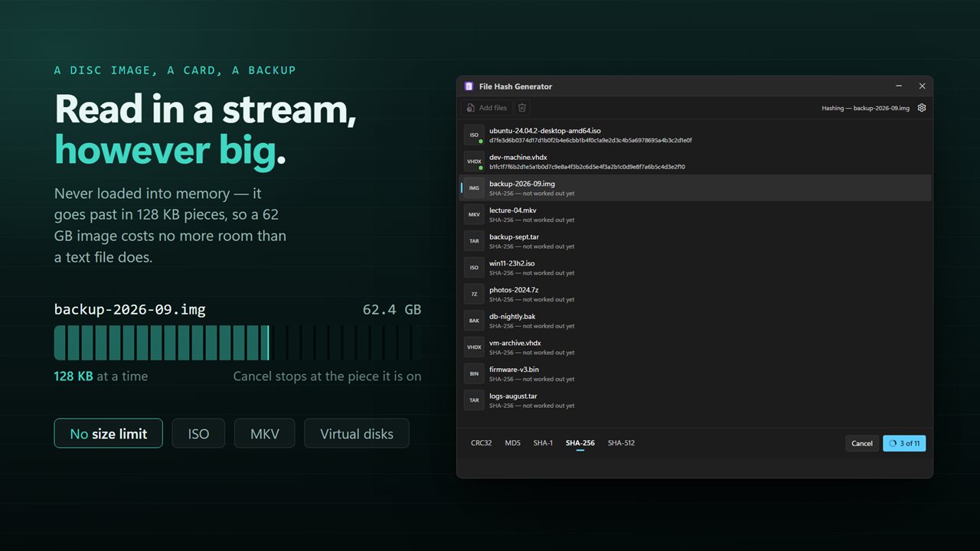Screen dimensions: 980x551
Task: Select the file name "firmware-v3.bin"
Action: point(514,370)
